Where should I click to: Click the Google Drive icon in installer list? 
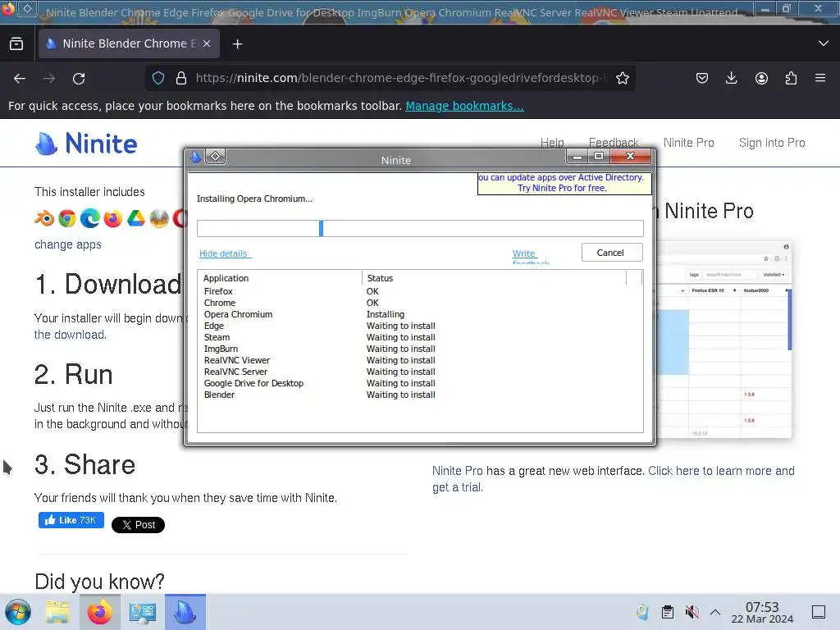pyautogui.click(x=136, y=218)
